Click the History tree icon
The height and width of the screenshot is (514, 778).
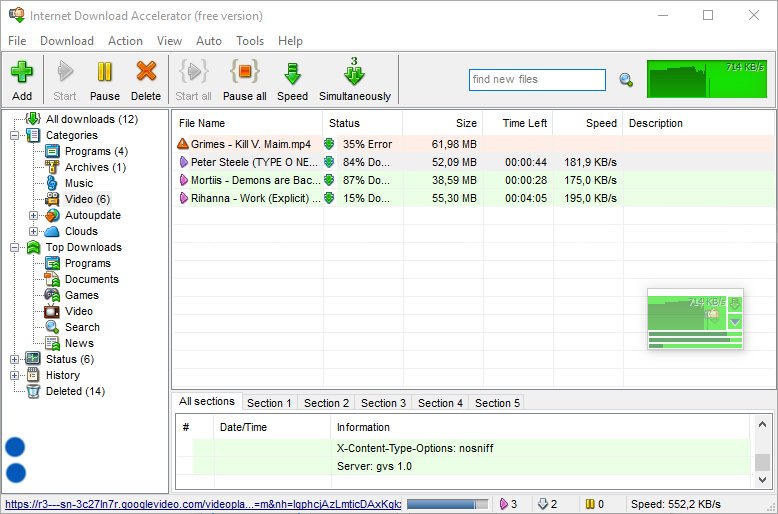(x=33, y=375)
